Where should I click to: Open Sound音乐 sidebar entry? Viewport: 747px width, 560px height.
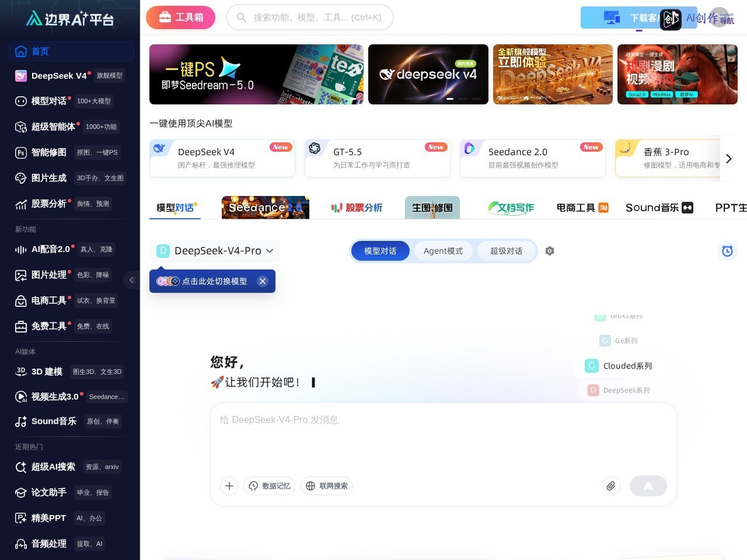point(71,421)
